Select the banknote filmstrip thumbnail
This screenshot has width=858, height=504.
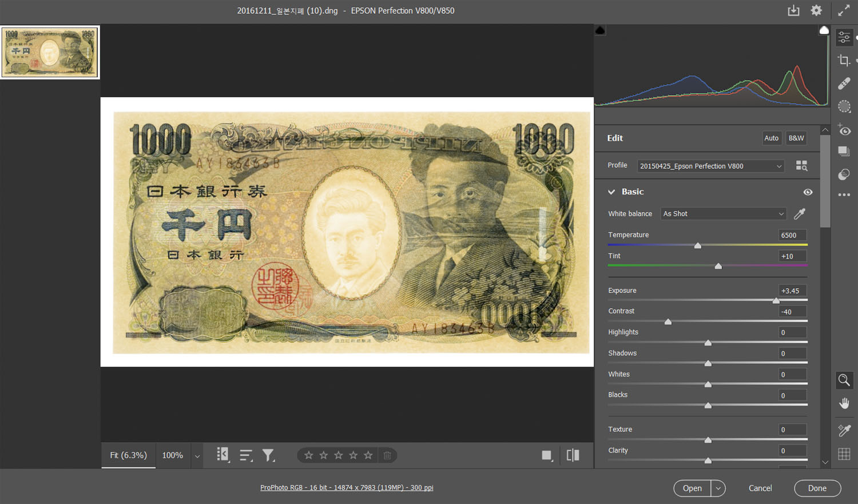pos(50,52)
